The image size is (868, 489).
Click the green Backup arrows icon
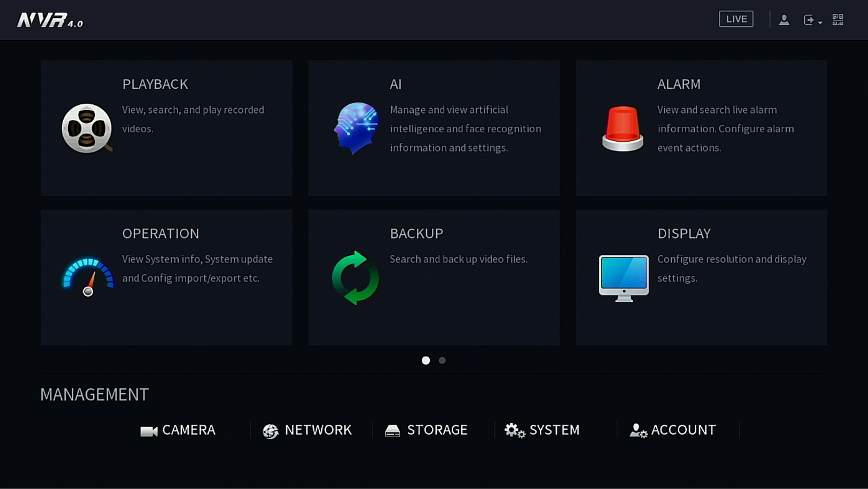click(355, 278)
